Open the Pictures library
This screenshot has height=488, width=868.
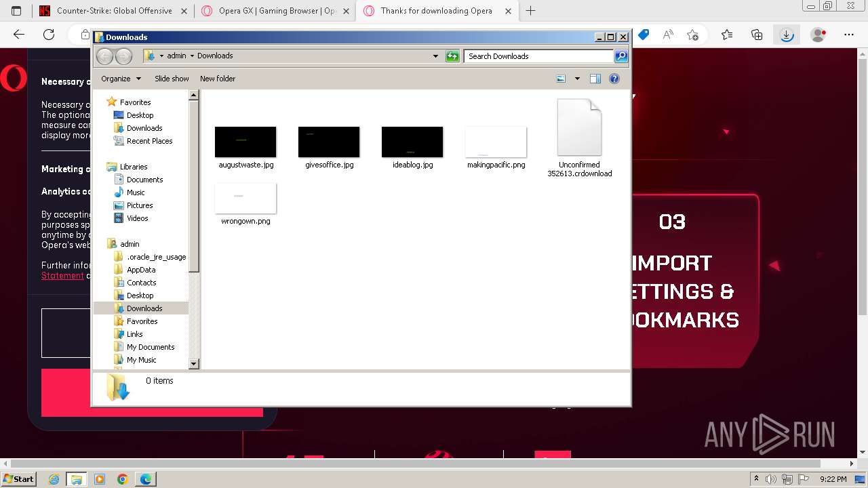[x=140, y=205]
